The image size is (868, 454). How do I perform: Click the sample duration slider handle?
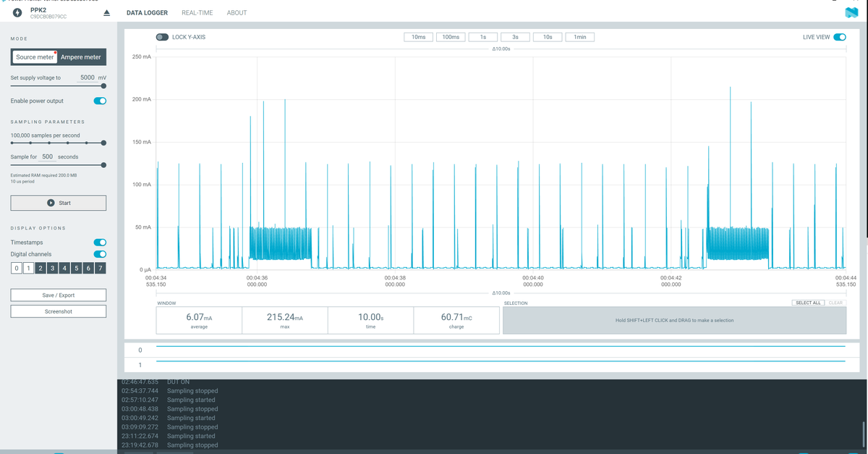[x=103, y=165]
